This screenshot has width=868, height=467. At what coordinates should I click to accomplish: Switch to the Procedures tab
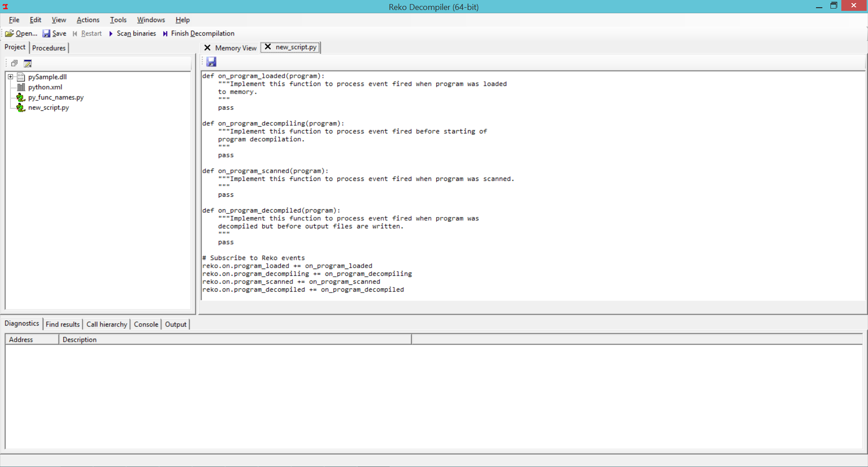[49, 48]
